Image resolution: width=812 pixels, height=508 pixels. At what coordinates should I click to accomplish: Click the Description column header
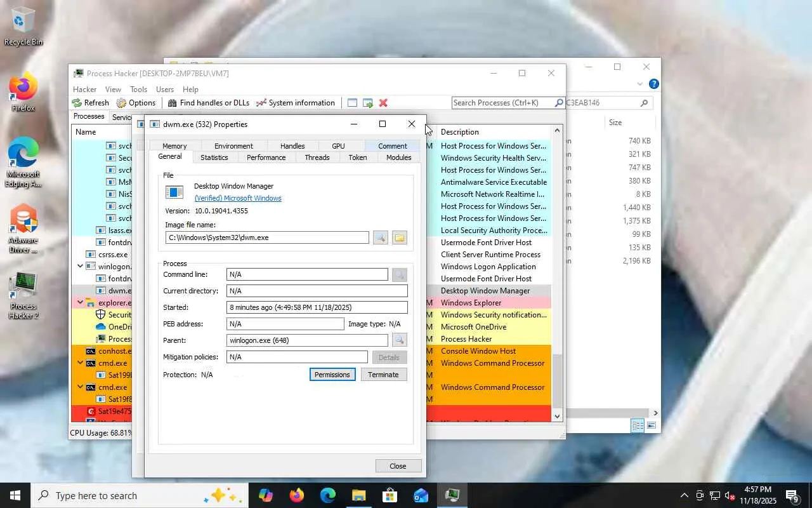pos(494,132)
